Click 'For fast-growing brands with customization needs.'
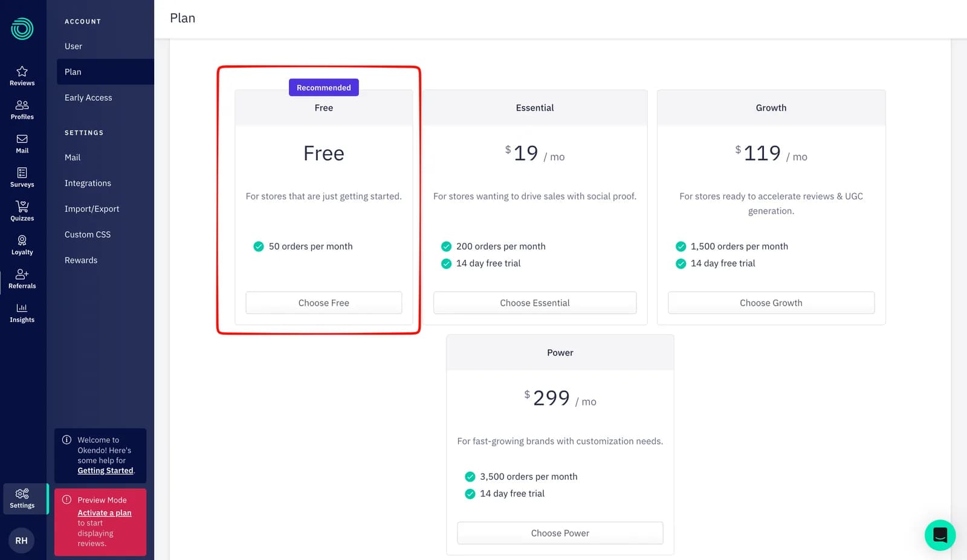This screenshot has height=560, width=967. click(560, 441)
